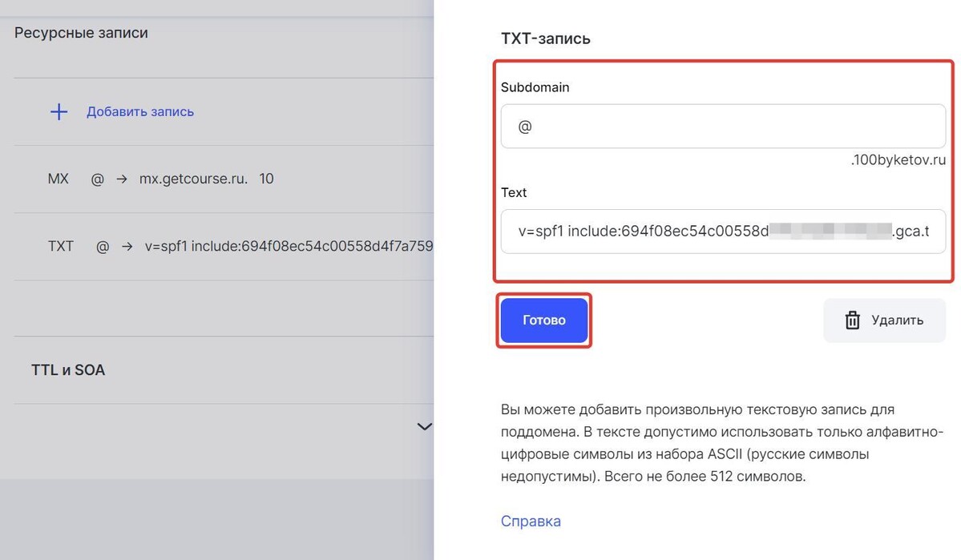Click the .100byketov.ru domain suffix text
Screen dimensions: 961x560
coord(898,160)
